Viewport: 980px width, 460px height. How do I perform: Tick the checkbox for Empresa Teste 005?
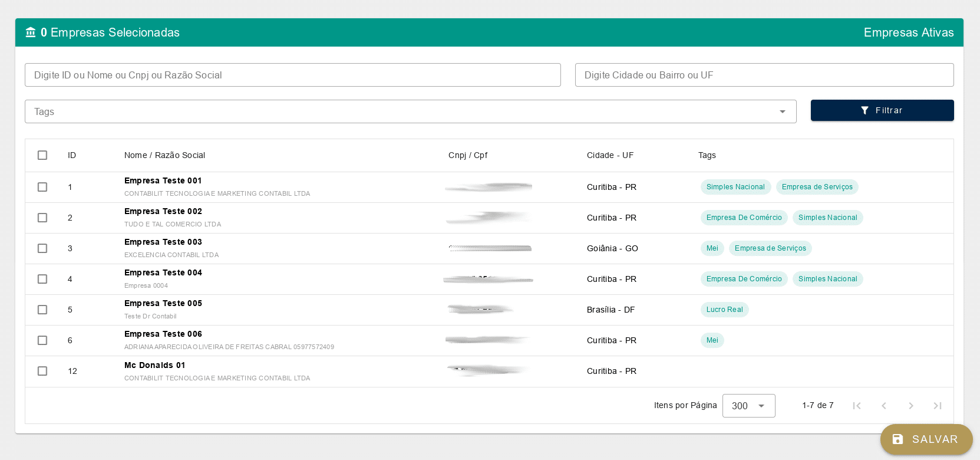click(42, 310)
